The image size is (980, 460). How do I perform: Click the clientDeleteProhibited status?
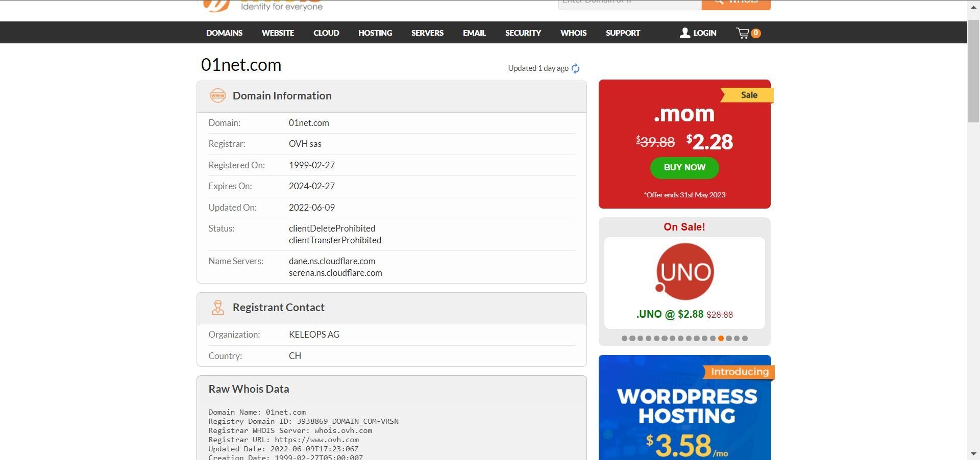pos(332,228)
